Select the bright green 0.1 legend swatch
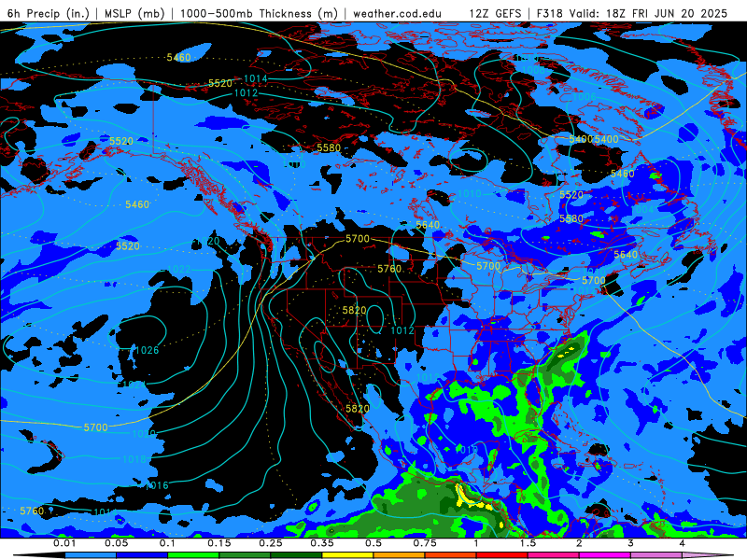This screenshot has height=560, width=747. coord(193,555)
